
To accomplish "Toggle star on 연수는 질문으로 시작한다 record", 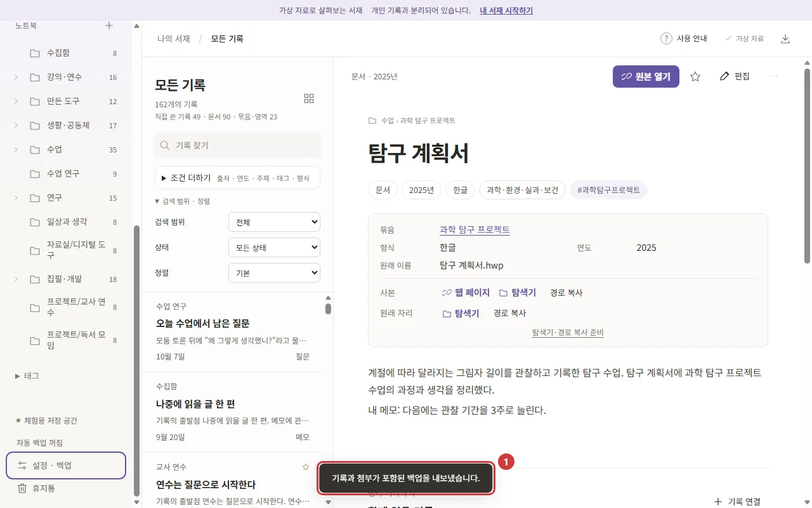I will click(306, 467).
